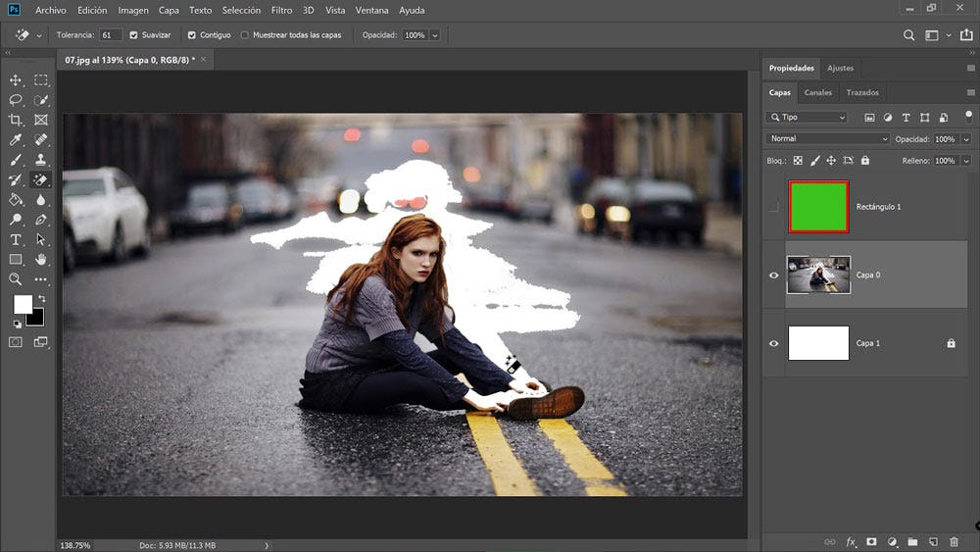Enable Muestrear todas las capas
The image size is (980, 552).
tap(244, 35)
